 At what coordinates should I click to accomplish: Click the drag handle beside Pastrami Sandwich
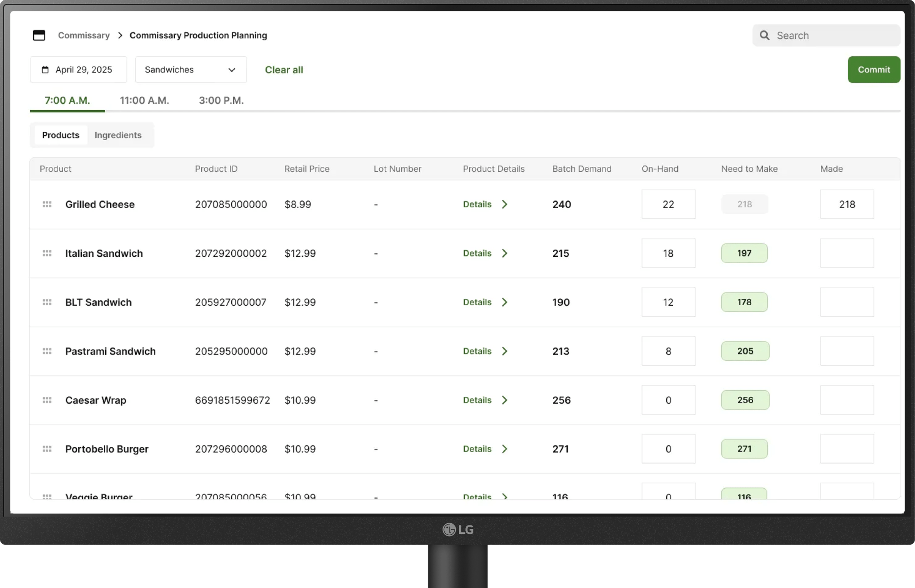pyautogui.click(x=47, y=351)
